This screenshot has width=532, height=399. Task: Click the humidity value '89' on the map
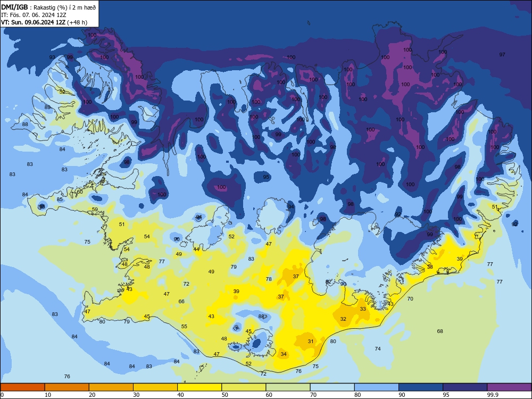[x=47, y=107]
